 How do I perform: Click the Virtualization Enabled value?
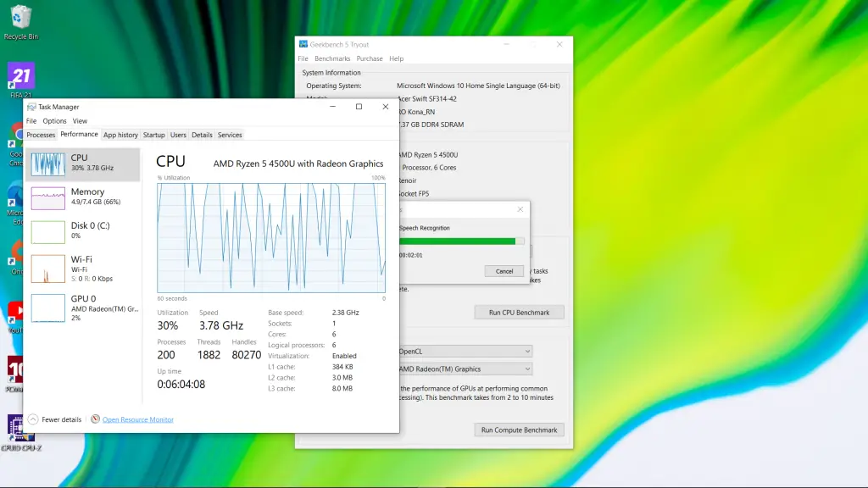coord(344,356)
